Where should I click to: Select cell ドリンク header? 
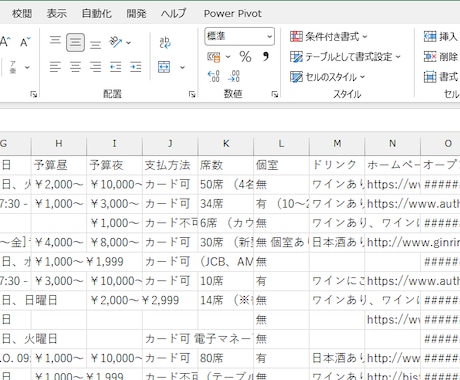click(337, 165)
